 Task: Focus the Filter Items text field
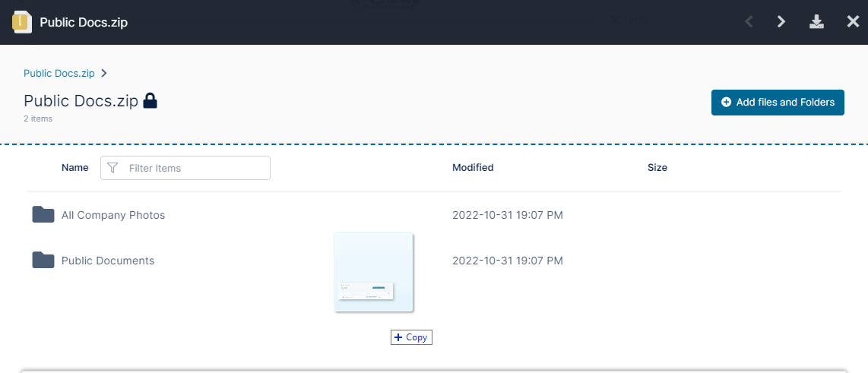pos(194,168)
